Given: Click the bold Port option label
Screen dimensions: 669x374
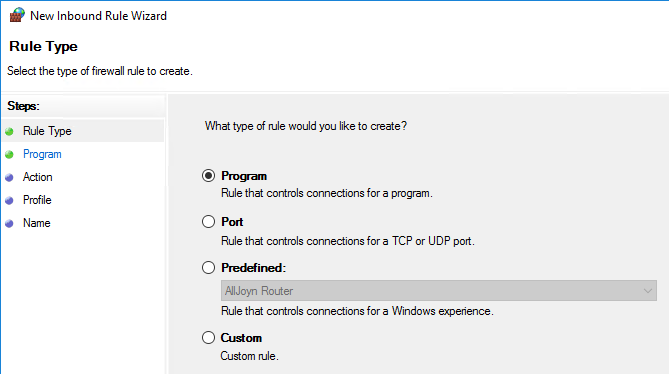Looking at the screenshot, I should point(232,222).
